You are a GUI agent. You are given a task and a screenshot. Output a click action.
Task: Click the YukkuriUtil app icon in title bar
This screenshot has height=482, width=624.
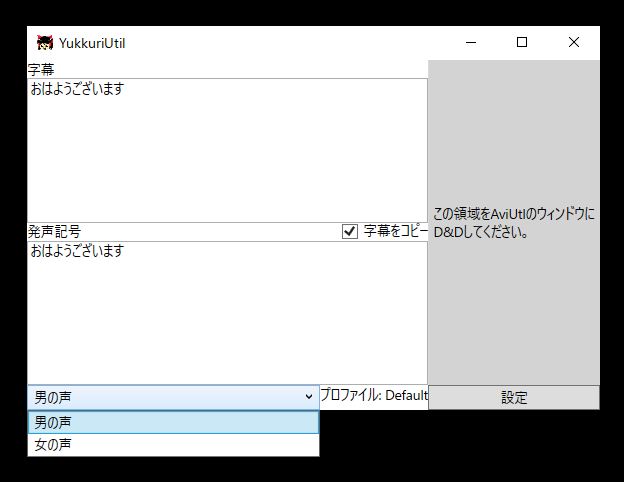pos(45,43)
